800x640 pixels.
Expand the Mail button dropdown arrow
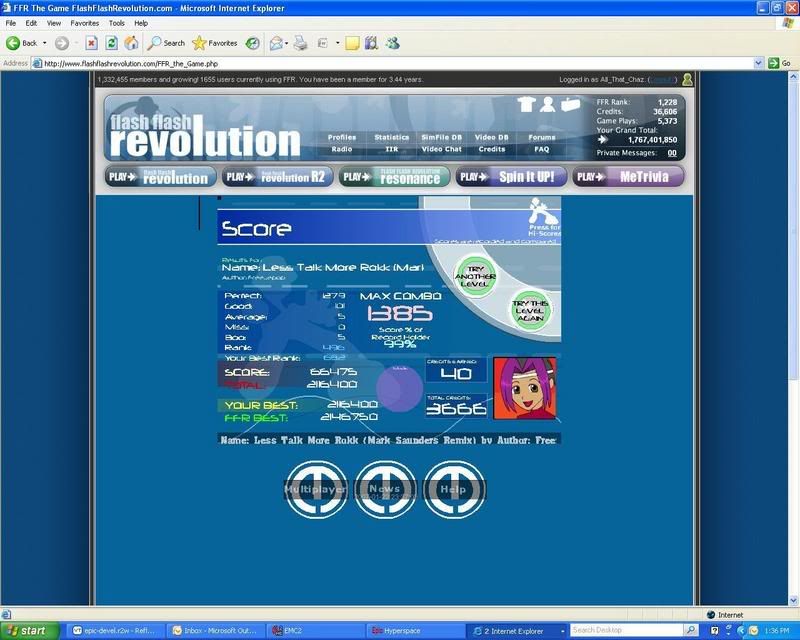[x=286, y=43]
